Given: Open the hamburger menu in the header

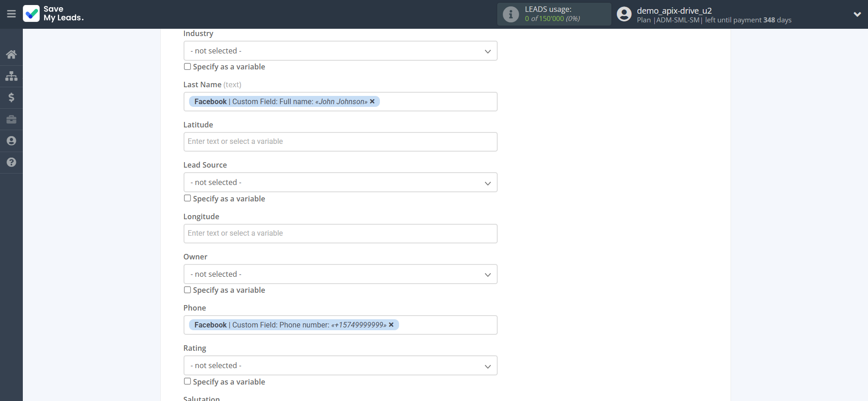Looking at the screenshot, I should tap(11, 14).
